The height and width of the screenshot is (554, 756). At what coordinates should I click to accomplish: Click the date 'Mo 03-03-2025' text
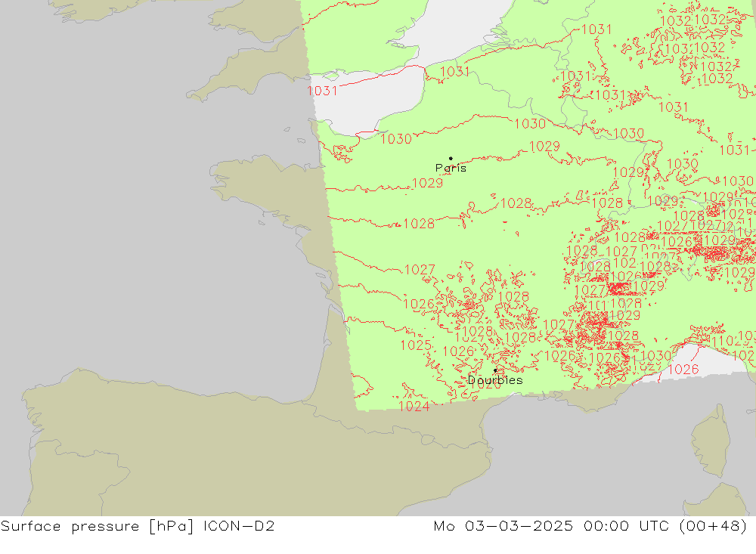[x=503, y=526]
